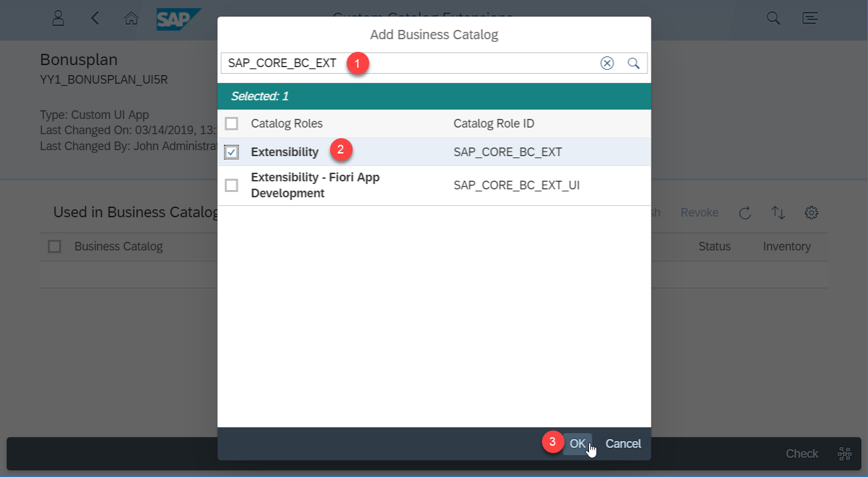Click the Bonusplan title
Screen dimensions: 868x477
click(79, 60)
